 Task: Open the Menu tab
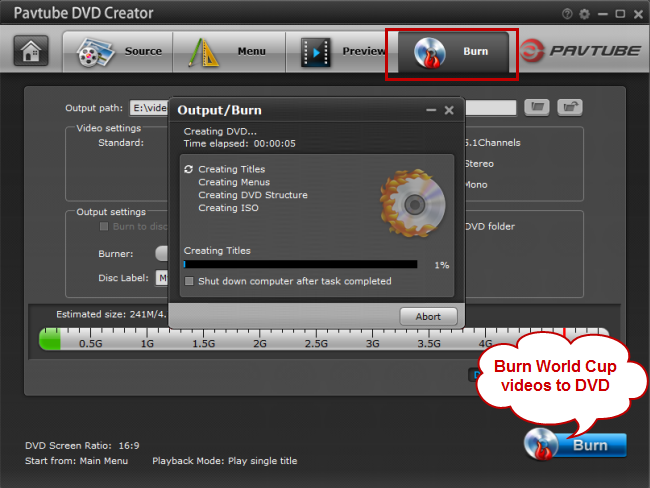pyautogui.click(x=229, y=51)
